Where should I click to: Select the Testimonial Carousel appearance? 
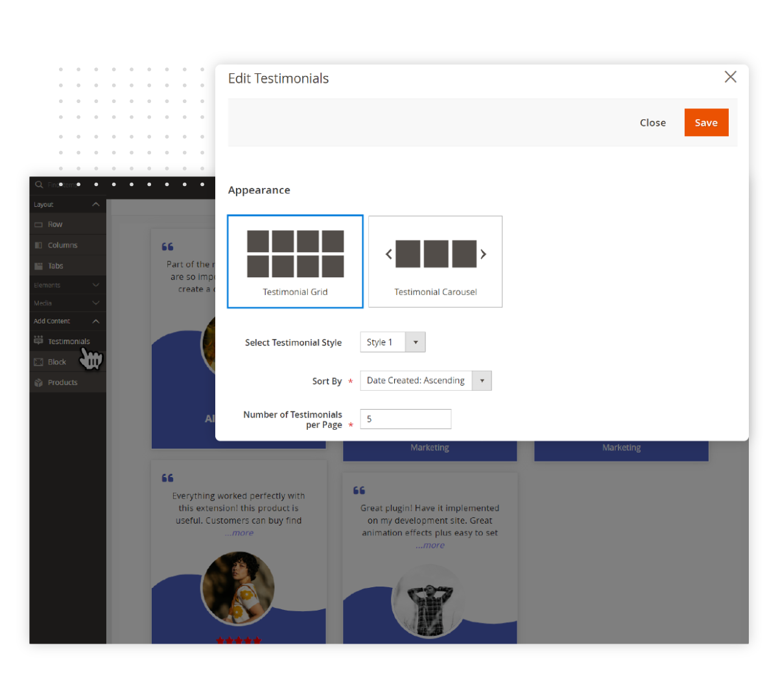point(435,261)
